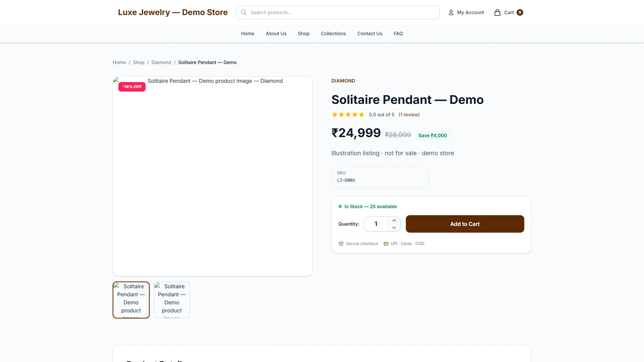Click the -14% OFF badge

pyautogui.click(x=132, y=87)
